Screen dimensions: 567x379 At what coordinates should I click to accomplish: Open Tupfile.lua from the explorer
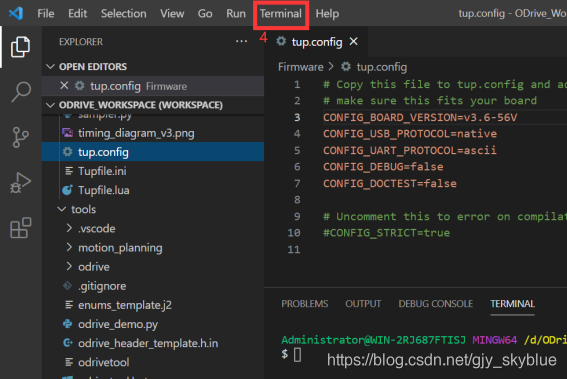(104, 190)
